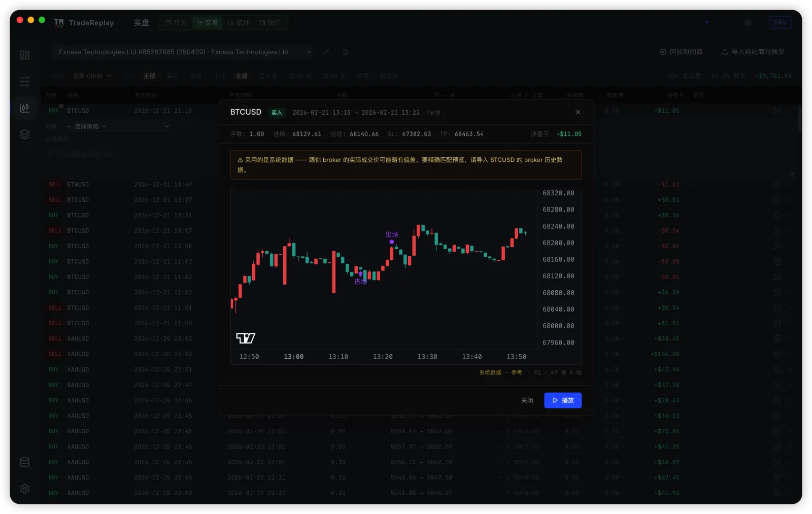Select the candlestick chart sidebar icon
The image size is (812, 514).
pos(25,108)
